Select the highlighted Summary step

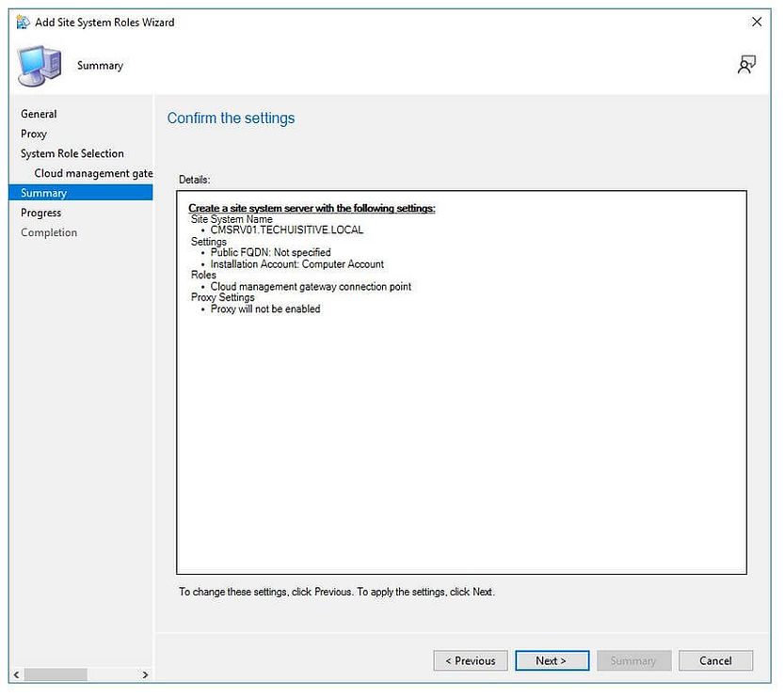coord(42,192)
